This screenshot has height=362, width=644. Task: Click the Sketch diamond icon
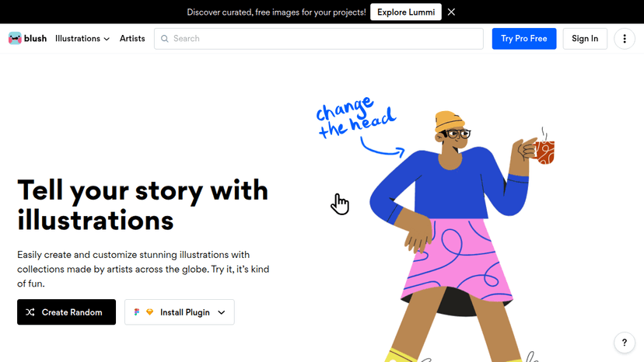point(149,312)
